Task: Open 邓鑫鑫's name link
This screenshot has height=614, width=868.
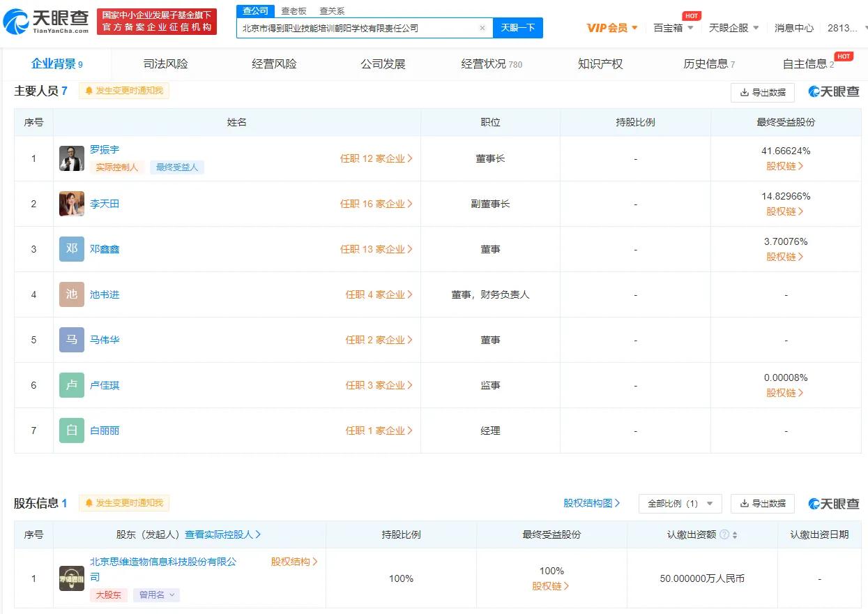Action: 105,249
